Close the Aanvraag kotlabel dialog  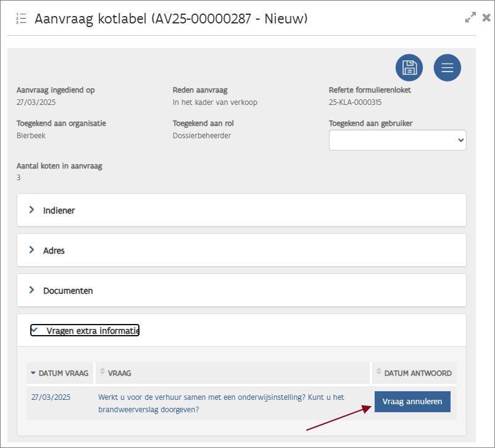(486, 18)
